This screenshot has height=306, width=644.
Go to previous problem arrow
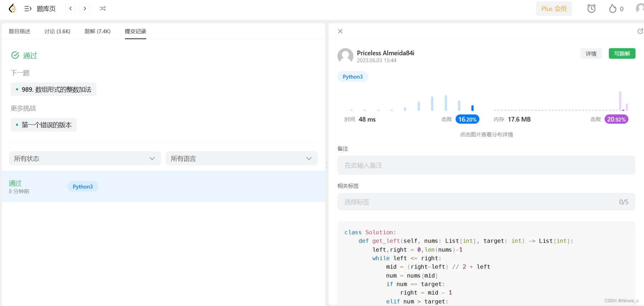(71, 9)
